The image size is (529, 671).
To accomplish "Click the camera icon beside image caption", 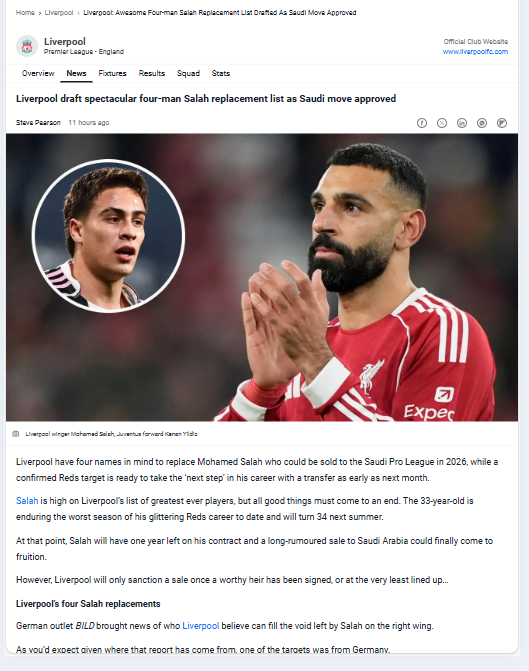I will pyautogui.click(x=16, y=434).
